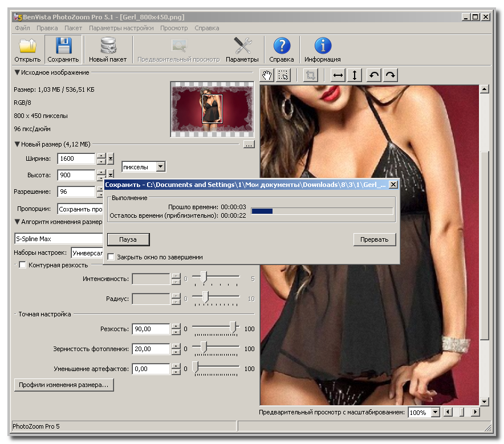Click the Открыть folder icon

coord(27,46)
